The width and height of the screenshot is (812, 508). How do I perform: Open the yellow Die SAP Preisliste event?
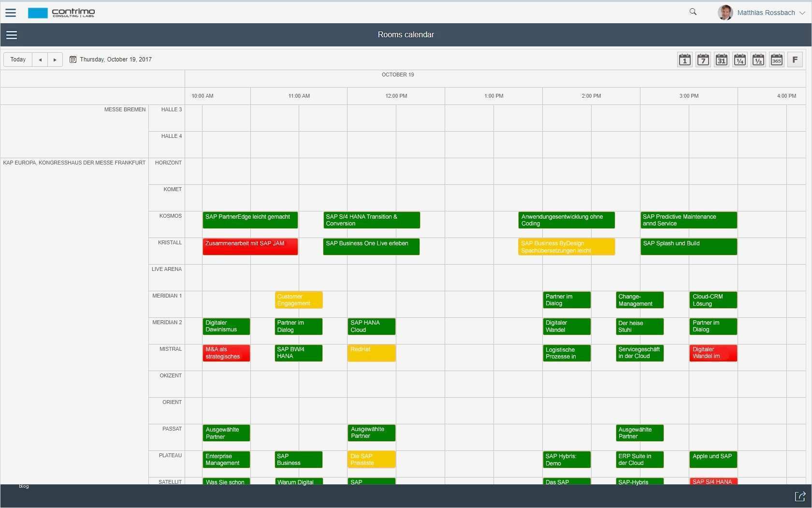click(372, 460)
